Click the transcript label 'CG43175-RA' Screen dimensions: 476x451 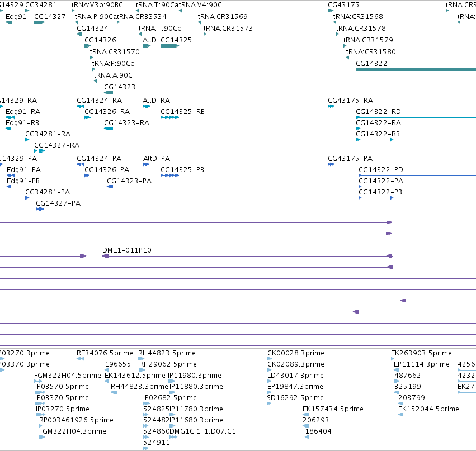coord(351,101)
